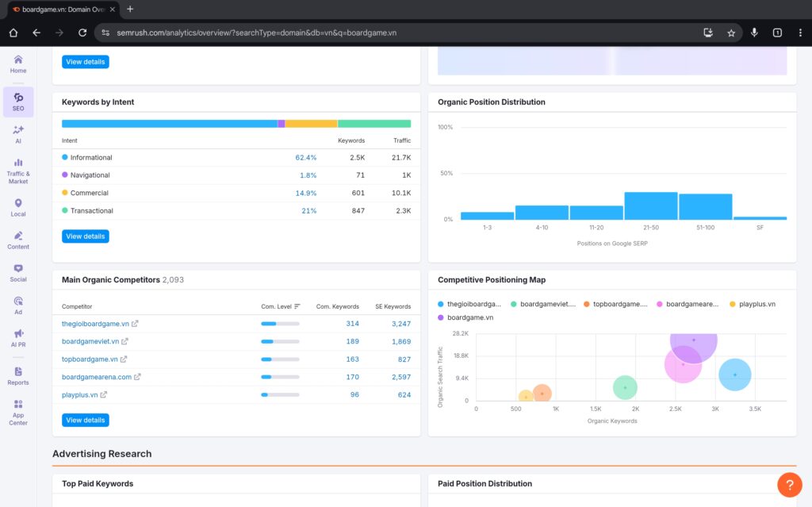Screen dimensions: 812x507
Task: Open the Reports sidebar icon
Action: click(17, 374)
